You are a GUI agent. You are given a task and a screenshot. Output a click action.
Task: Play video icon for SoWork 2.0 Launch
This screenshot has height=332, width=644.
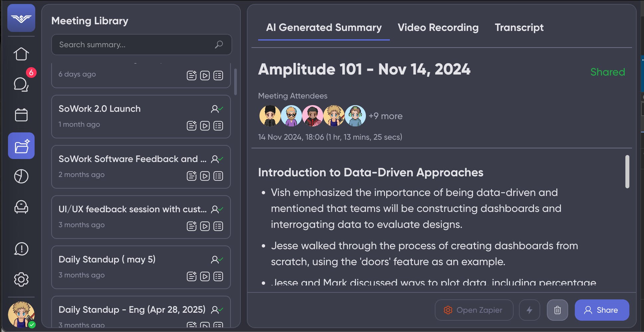[205, 126]
